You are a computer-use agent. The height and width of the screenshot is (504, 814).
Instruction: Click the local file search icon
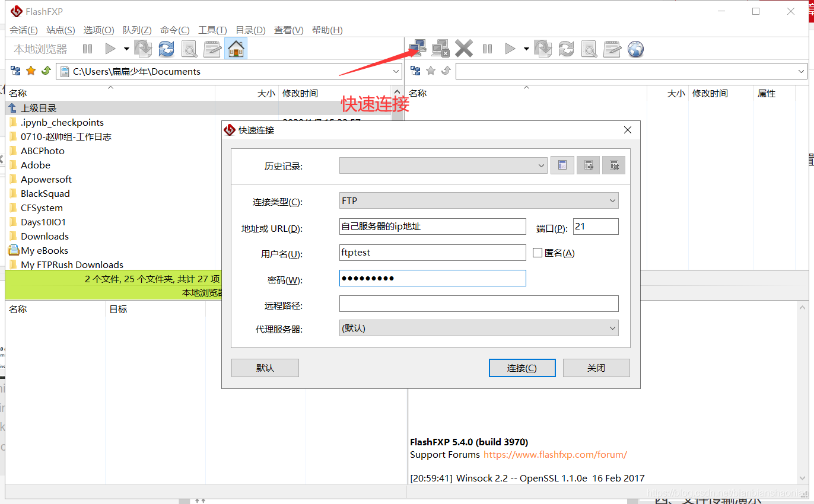tap(189, 49)
